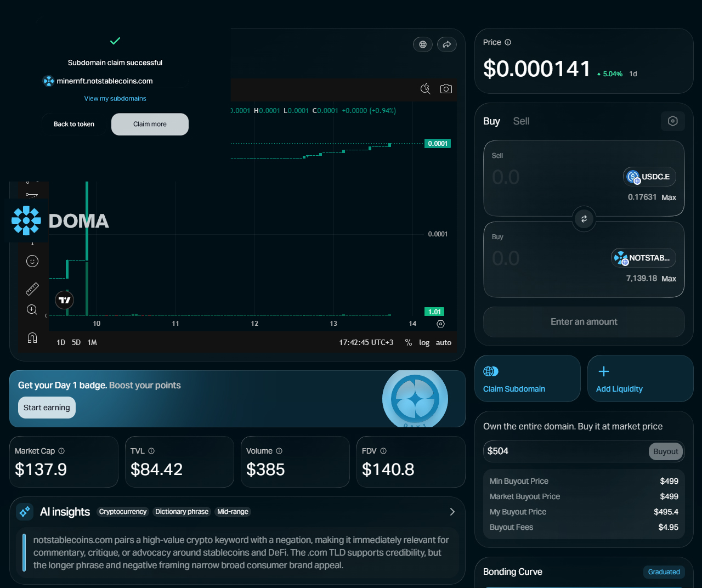Viewport: 702px width, 588px height.
Task: Show Market Cap info icon
Action: tap(61, 451)
